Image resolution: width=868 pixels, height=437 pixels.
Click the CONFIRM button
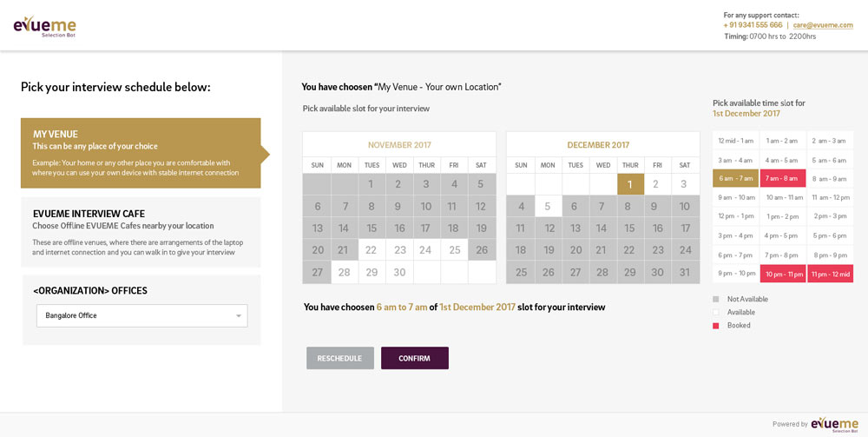click(x=415, y=358)
